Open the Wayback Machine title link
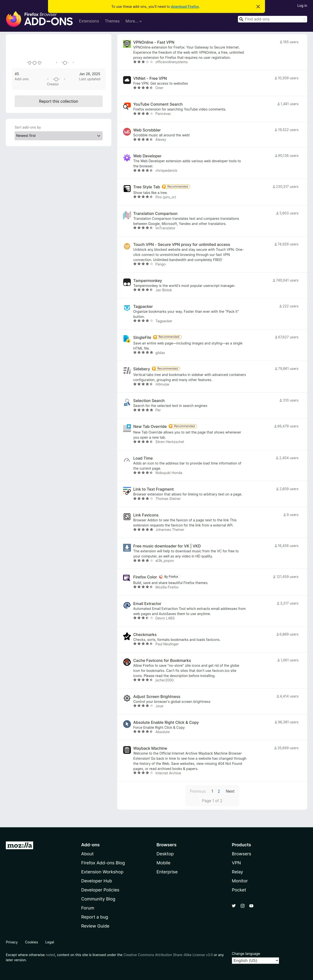Viewport: 313px width, 980px height. coord(150,748)
